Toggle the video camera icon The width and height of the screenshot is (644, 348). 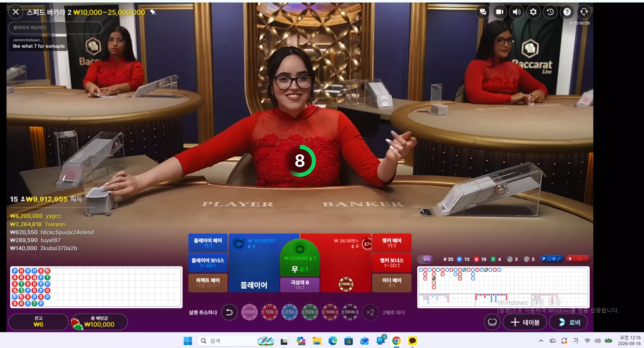(500, 12)
